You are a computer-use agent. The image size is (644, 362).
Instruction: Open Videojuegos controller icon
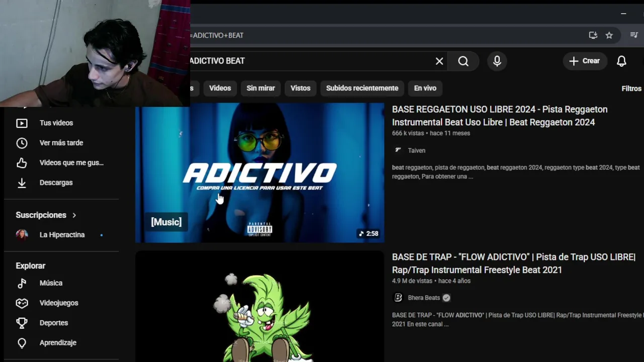pyautogui.click(x=22, y=303)
